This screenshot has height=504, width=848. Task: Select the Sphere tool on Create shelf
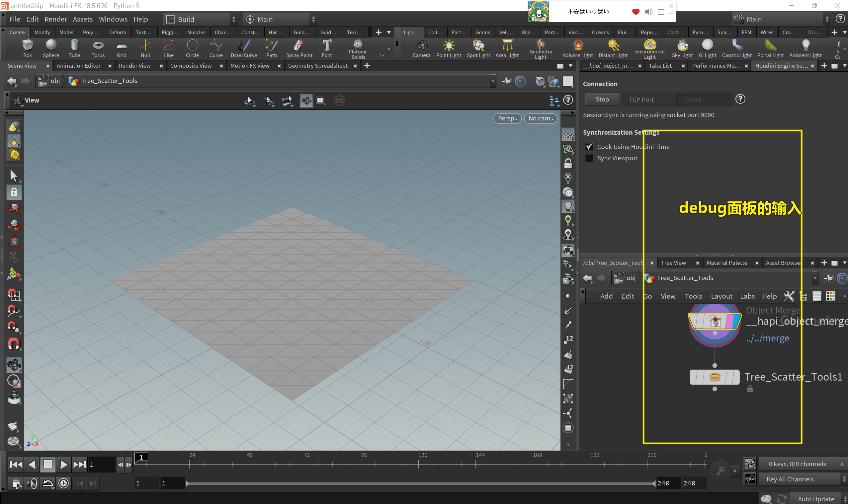51,48
